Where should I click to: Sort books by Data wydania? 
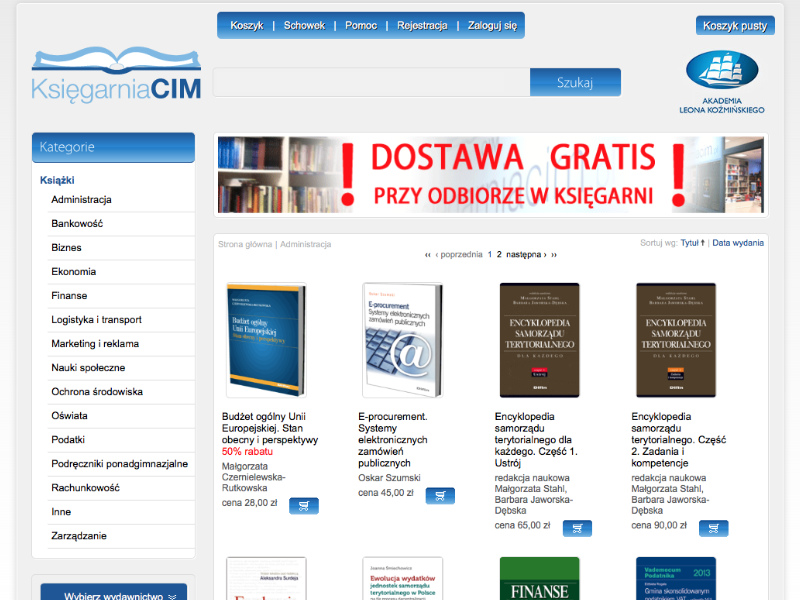(x=738, y=243)
